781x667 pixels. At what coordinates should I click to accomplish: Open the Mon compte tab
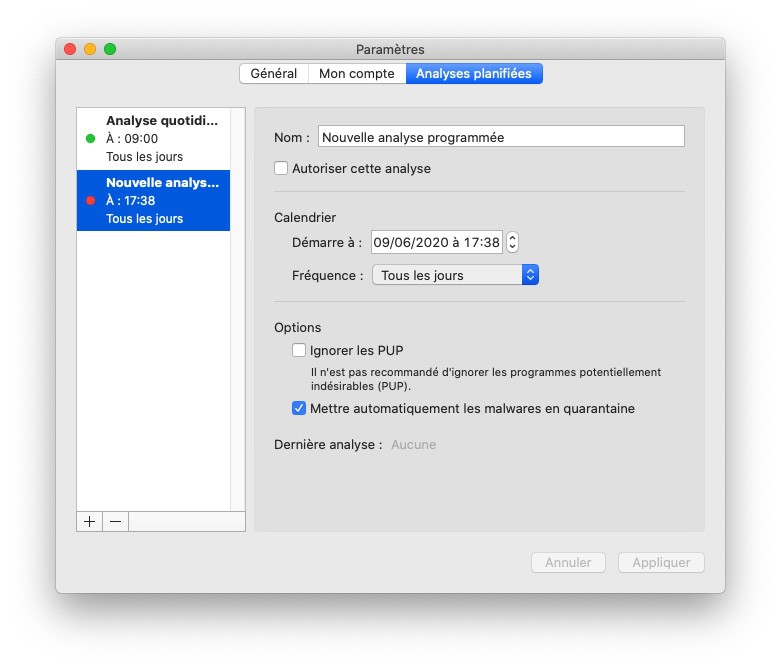pyautogui.click(x=357, y=73)
